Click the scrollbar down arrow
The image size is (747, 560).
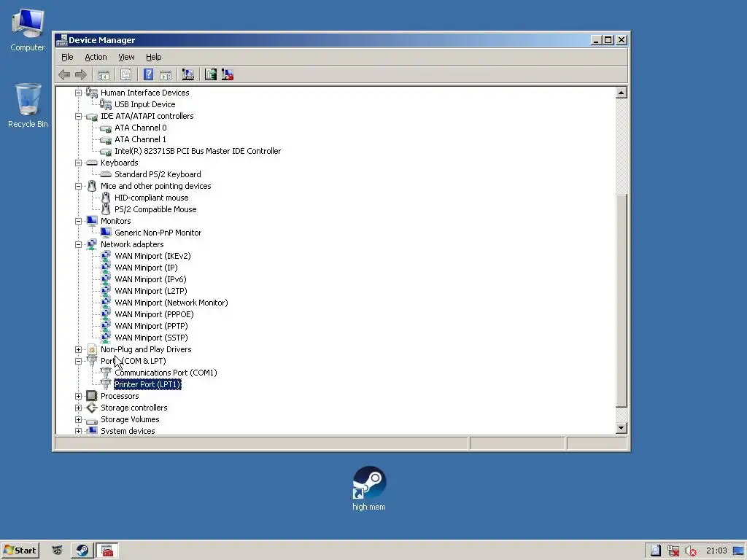[621, 427]
